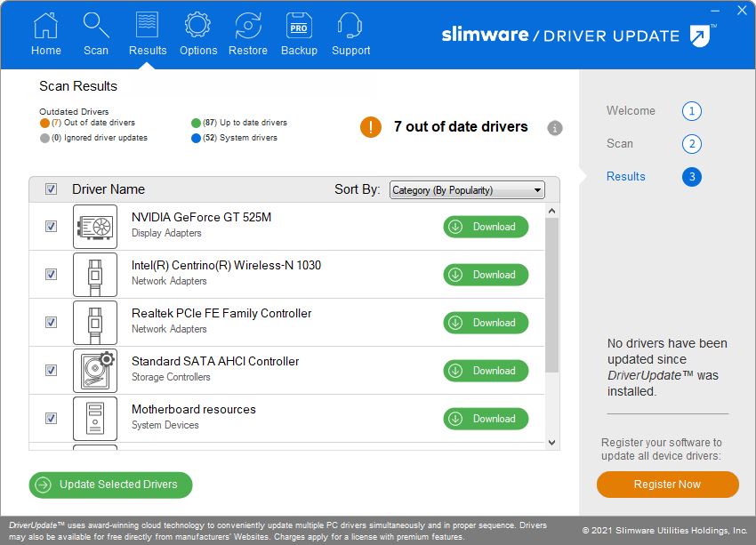Uncheck the NVIDIA GeForce GT 525M checkbox

tap(51, 226)
